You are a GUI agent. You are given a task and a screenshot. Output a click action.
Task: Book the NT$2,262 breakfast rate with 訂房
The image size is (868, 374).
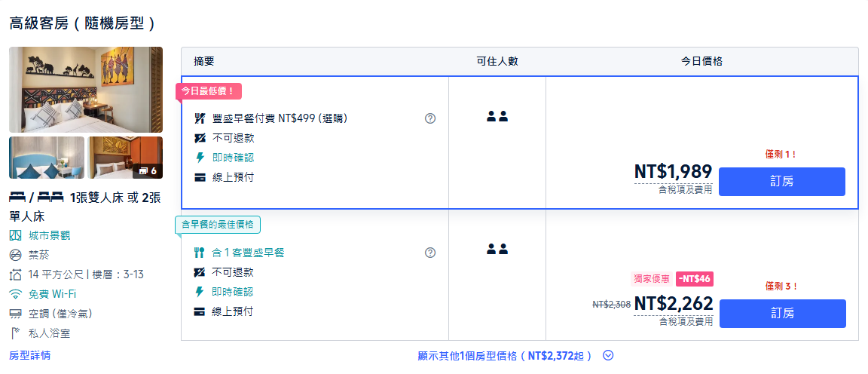coord(783,314)
